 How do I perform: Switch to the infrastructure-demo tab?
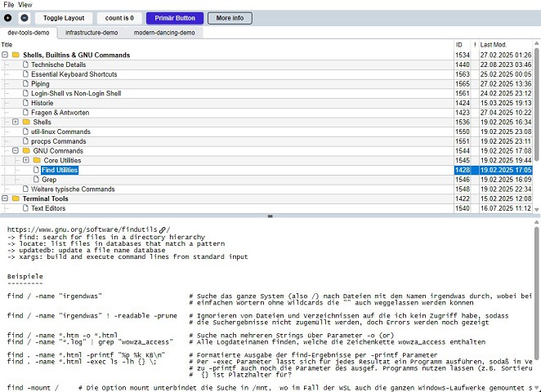(x=92, y=33)
